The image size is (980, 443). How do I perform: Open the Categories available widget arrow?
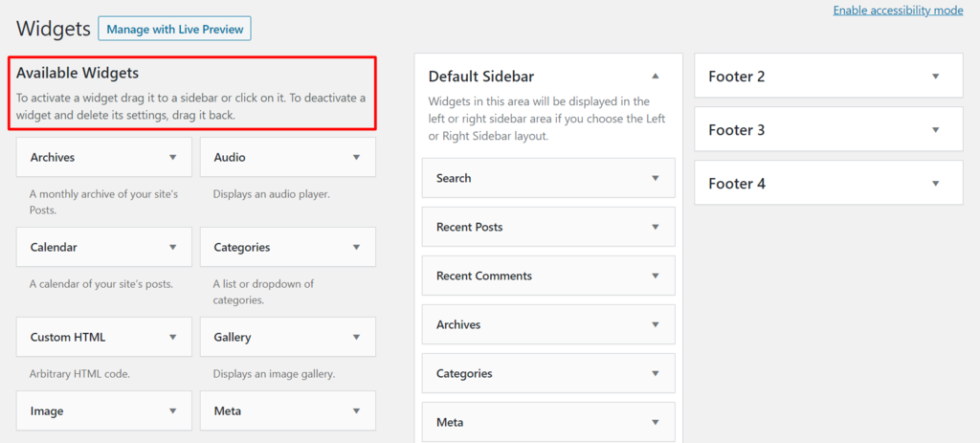[356, 247]
